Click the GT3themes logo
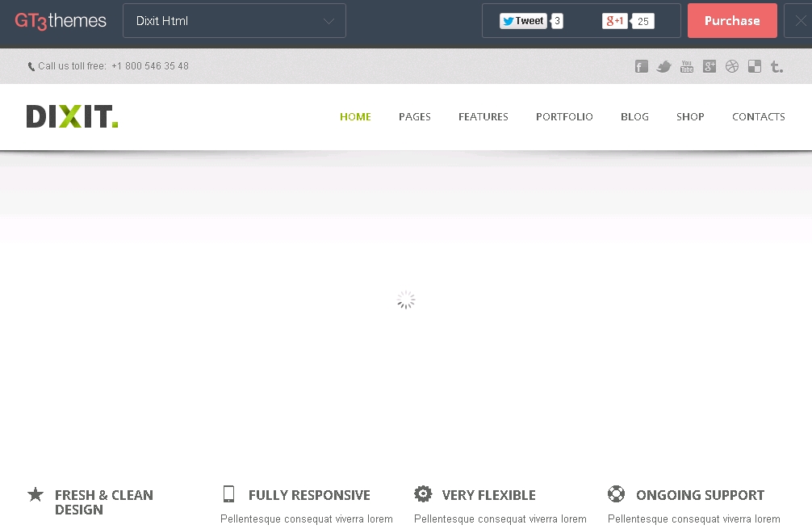Screen dimensions: 812x529 (x=61, y=21)
